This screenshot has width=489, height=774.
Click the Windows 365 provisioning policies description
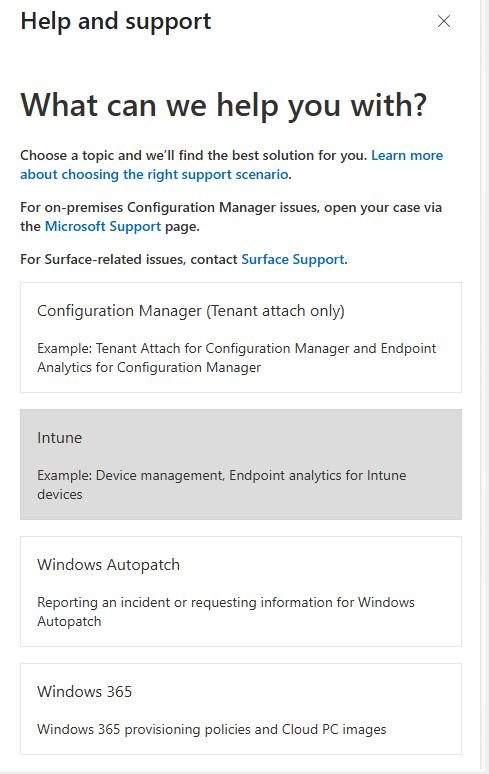[212, 730]
